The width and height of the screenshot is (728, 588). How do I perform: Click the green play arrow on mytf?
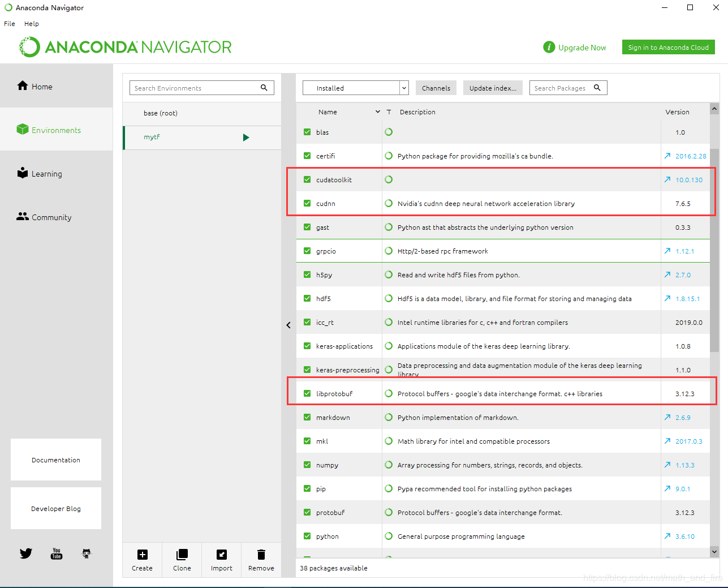click(246, 138)
